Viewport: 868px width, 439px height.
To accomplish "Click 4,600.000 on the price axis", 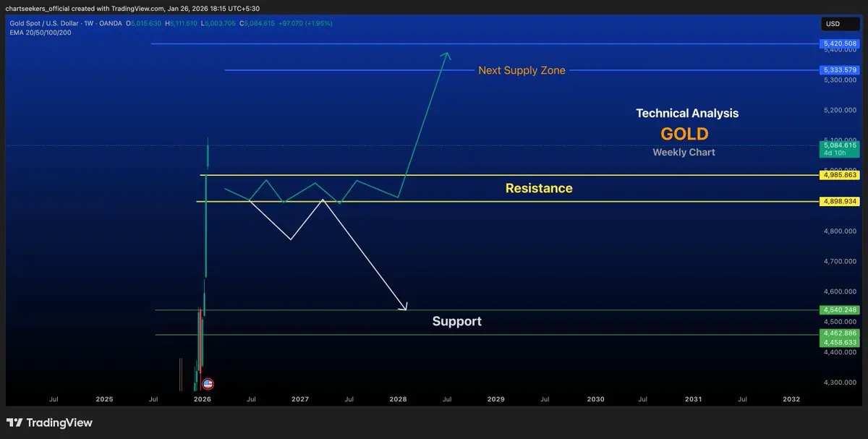I will click(x=839, y=291).
